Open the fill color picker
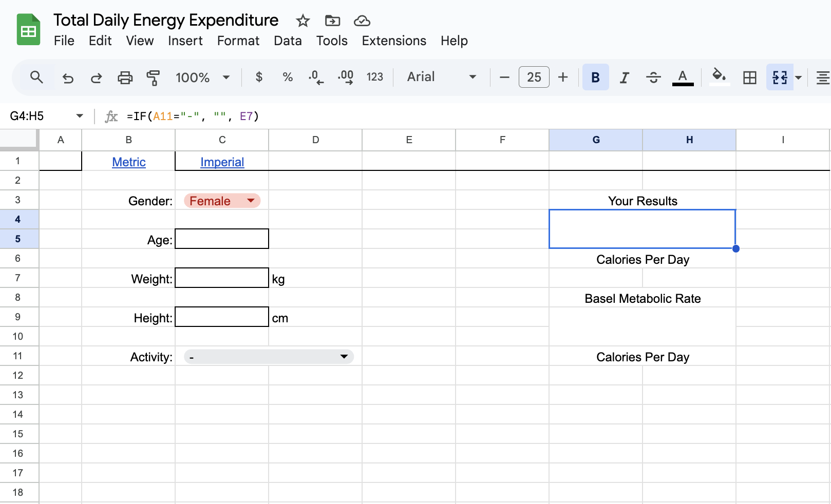831x504 pixels. (x=719, y=77)
